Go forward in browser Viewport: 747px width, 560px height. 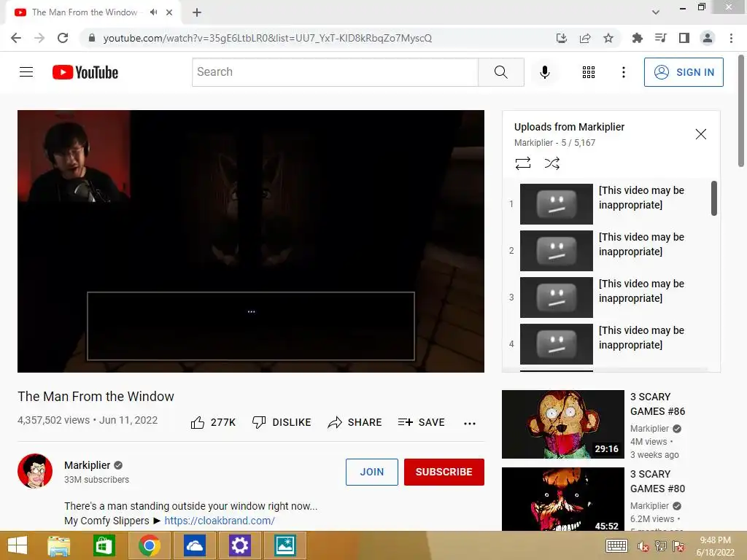(39, 38)
